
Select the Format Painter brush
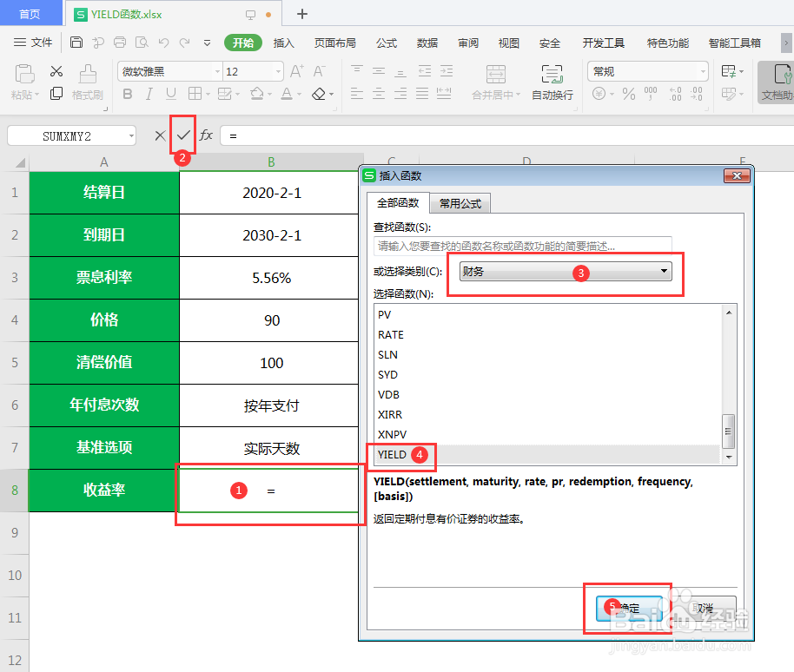(88, 74)
